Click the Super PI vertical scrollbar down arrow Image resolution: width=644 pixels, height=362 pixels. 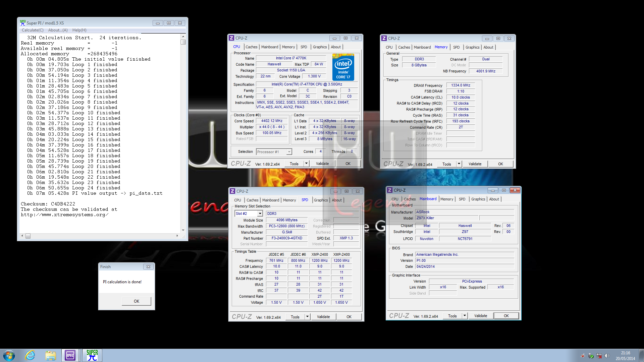tap(183, 230)
